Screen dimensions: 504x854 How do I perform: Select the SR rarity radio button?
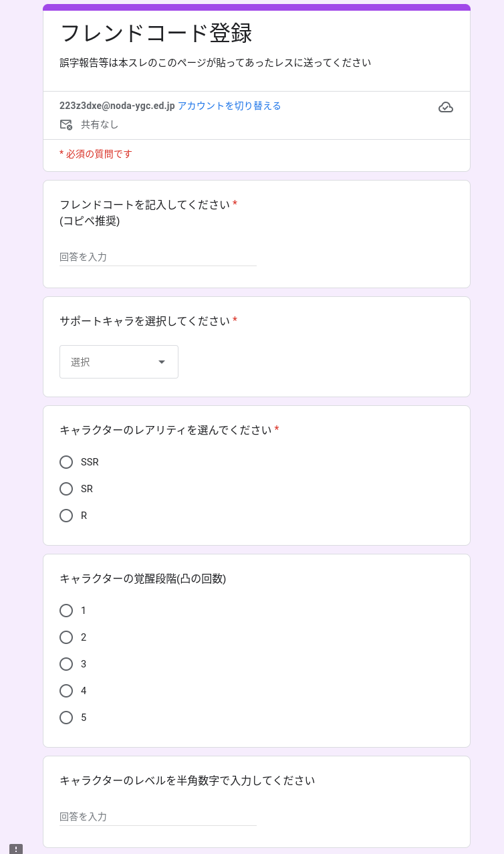point(66,489)
